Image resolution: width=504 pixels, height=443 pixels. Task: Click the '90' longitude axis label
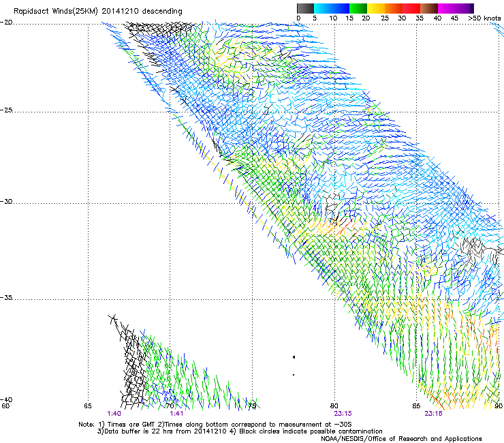pyautogui.click(x=499, y=406)
